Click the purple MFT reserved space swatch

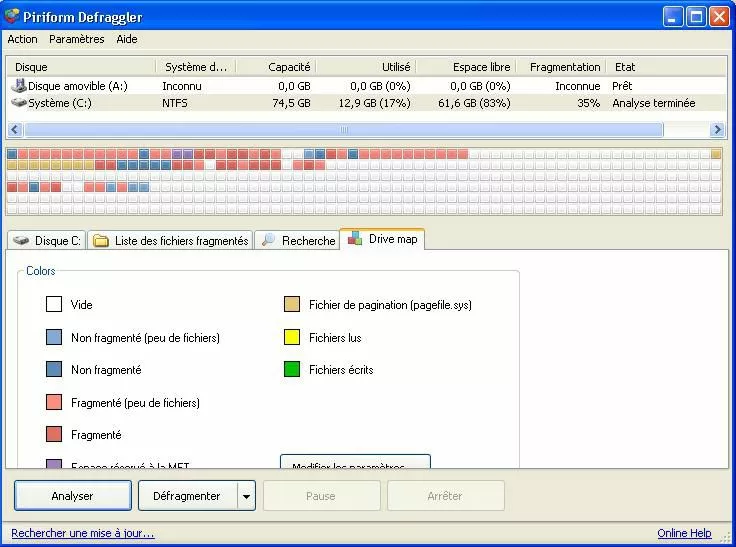tap(54, 464)
